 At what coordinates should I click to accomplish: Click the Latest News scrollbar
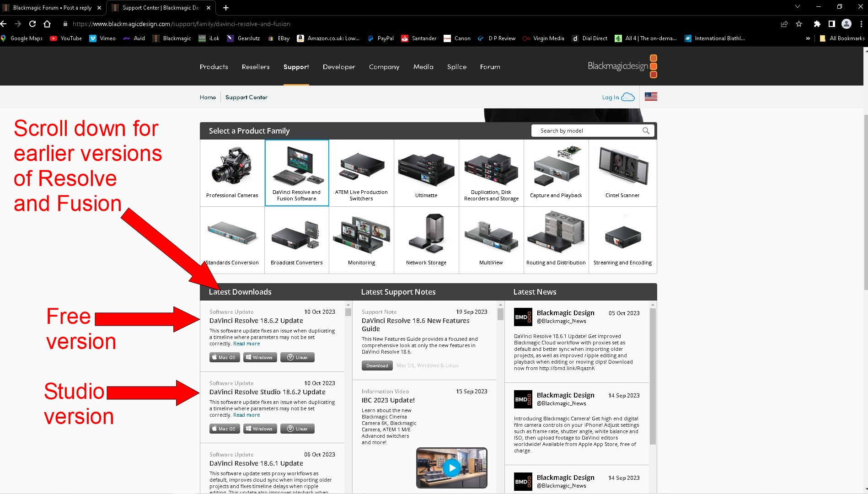(x=653, y=376)
